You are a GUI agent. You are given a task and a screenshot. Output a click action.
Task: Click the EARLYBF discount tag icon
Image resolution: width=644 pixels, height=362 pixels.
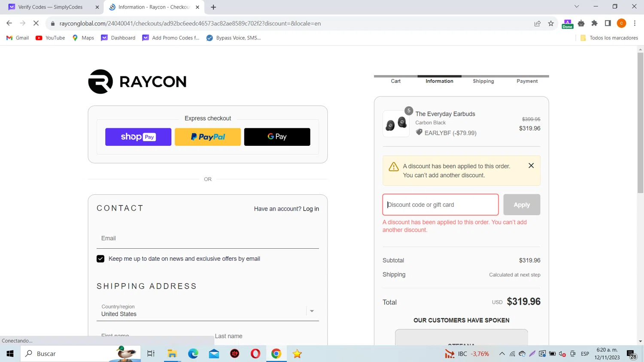[419, 132]
